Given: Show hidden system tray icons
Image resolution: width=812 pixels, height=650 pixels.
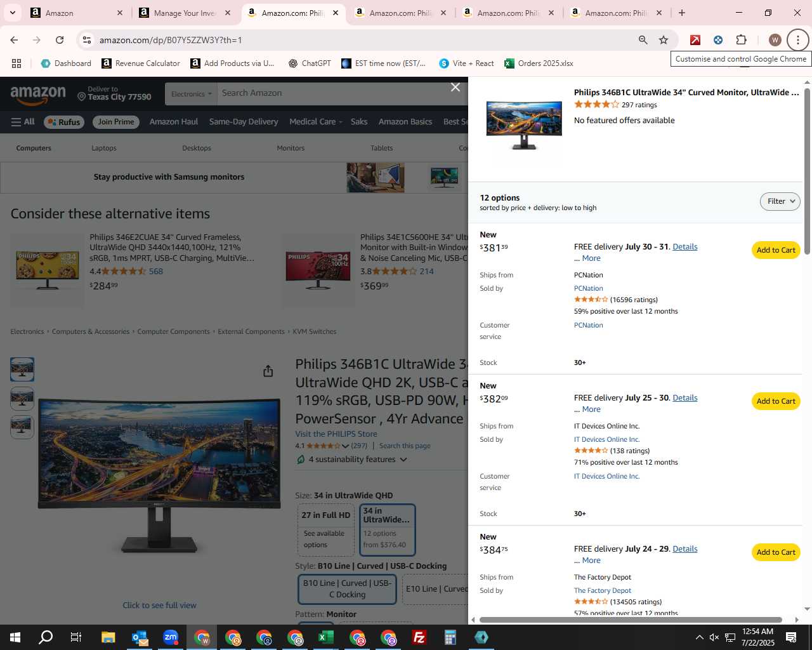Looking at the screenshot, I should pos(699,637).
